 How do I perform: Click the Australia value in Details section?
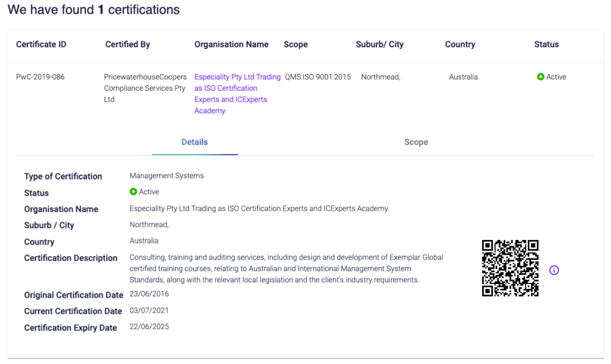(x=144, y=241)
